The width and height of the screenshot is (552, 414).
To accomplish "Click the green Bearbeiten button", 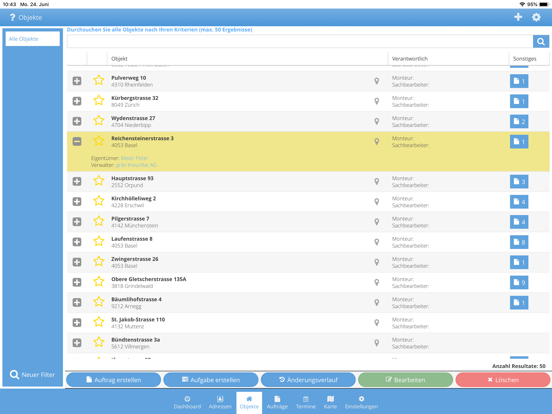I will click(x=406, y=380).
